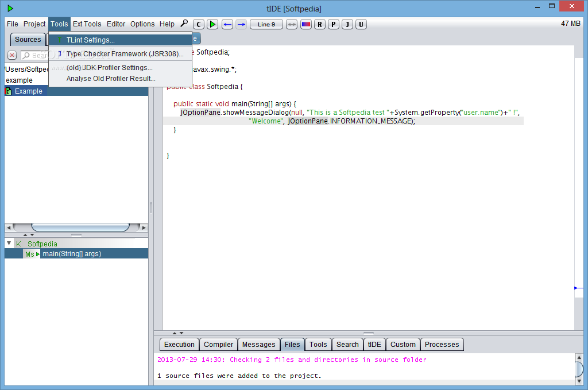The height and width of the screenshot is (390, 588).
Task: Click the editor/output split collapse arrows
Action: point(178,333)
